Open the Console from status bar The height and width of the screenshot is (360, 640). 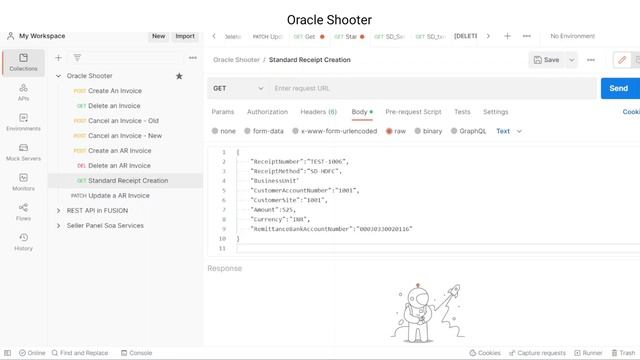tap(137, 353)
